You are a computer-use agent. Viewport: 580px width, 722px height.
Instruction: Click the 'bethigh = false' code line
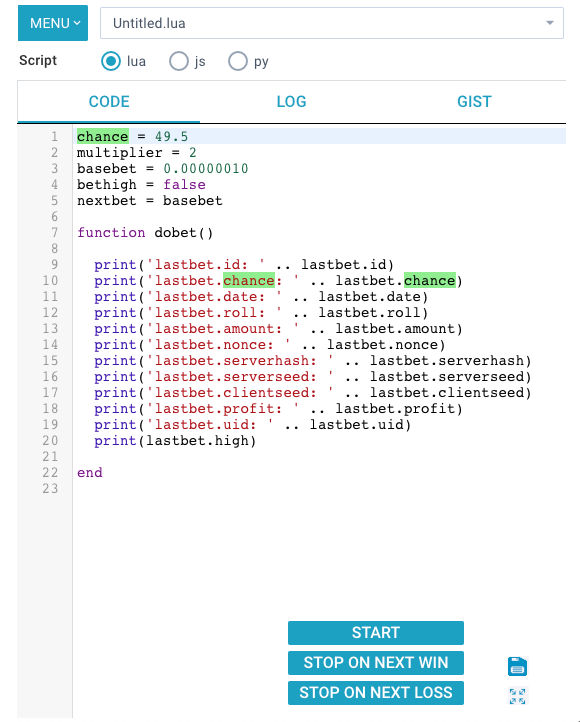[x=141, y=185]
